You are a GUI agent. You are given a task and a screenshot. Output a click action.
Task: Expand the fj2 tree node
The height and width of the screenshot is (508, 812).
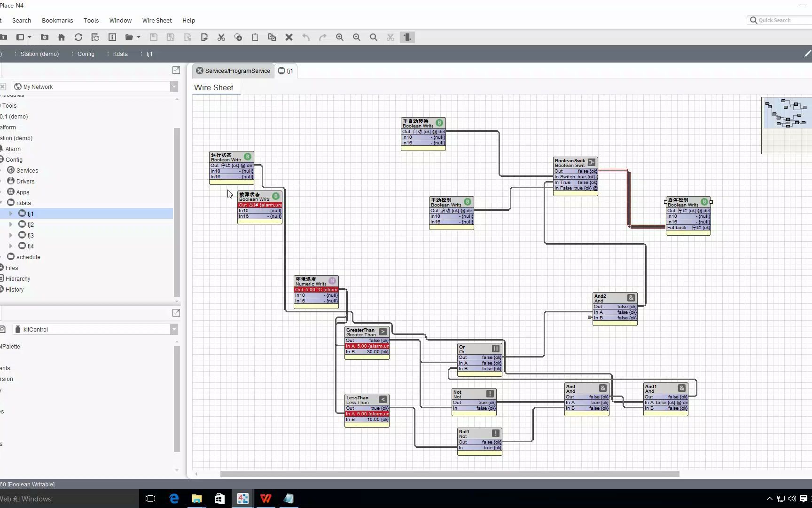coord(11,224)
